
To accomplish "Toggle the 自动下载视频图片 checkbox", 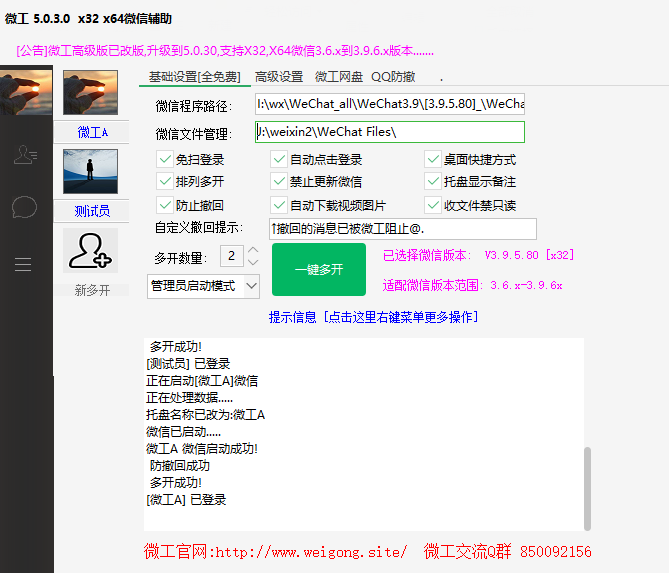I will click(x=279, y=205).
